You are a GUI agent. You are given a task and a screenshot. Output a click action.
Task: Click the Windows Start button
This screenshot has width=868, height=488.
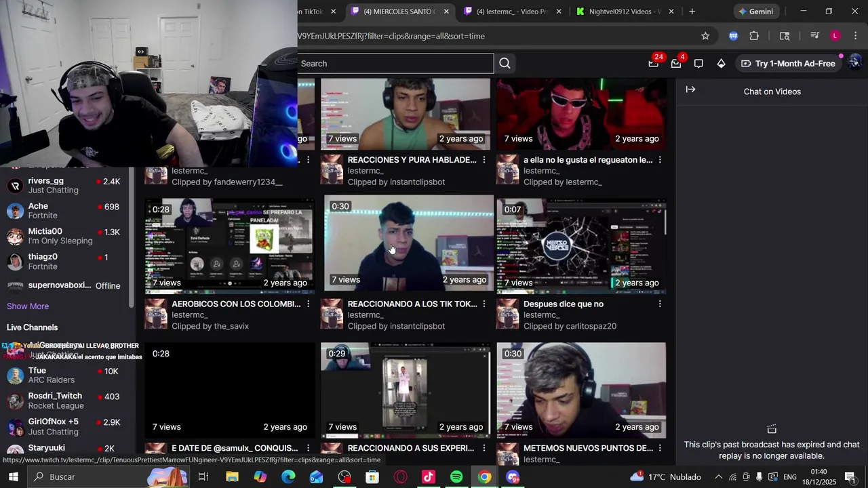14,477
